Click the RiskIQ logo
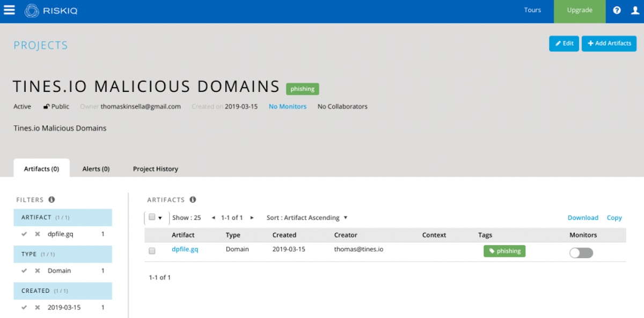The width and height of the screenshot is (644, 318). [51, 11]
